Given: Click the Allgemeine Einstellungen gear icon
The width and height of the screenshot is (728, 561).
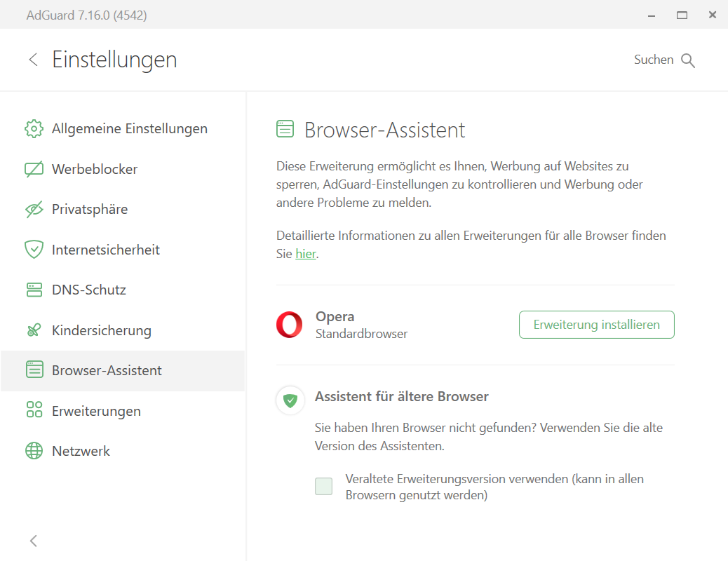Looking at the screenshot, I should click(x=34, y=128).
